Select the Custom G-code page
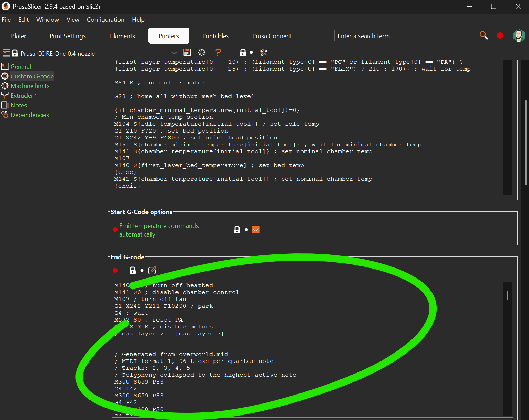 (32, 76)
